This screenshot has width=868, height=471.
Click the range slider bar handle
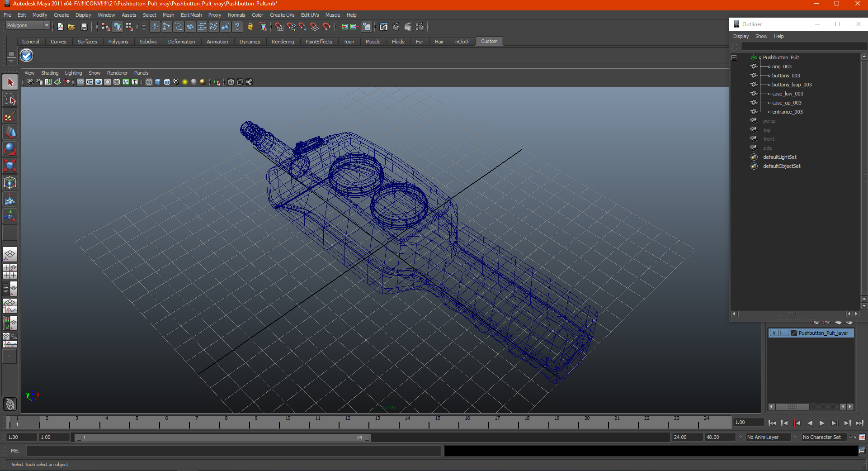[222, 438]
